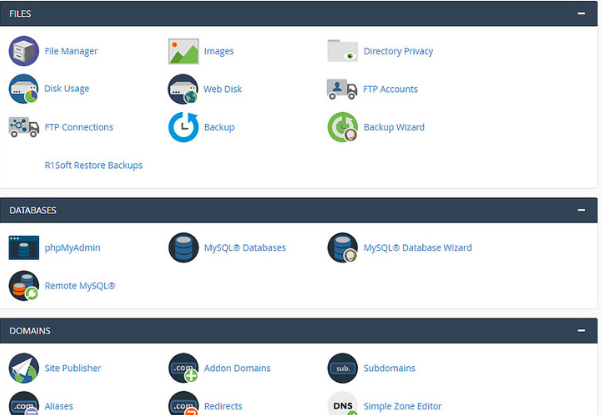Collapse the Domains section
The width and height of the screenshot is (602, 415).
coord(581,331)
